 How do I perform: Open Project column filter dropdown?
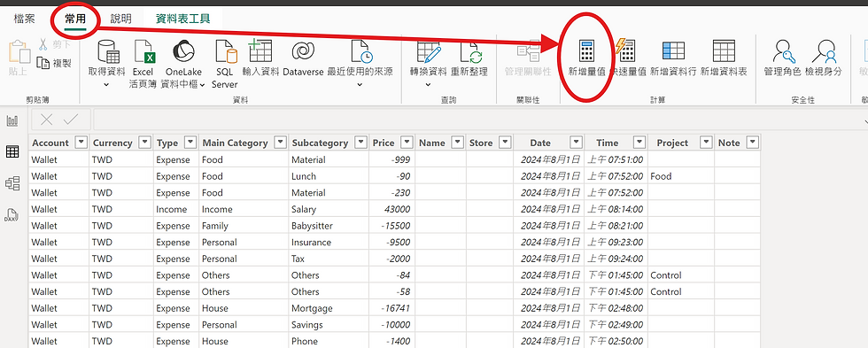pyautogui.click(x=706, y=143)
